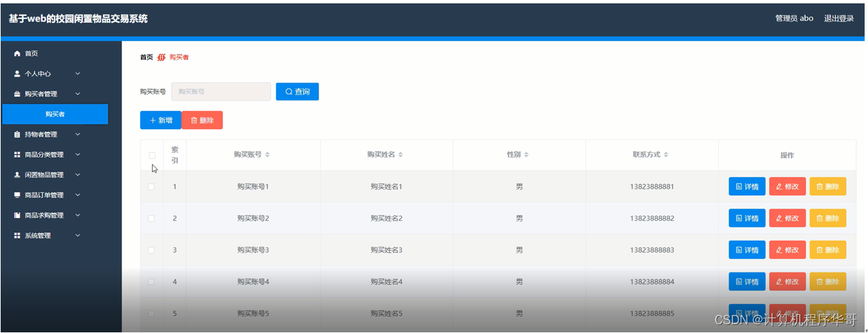Click 首页 in the breadcrumb
The image size is (868, 333).
[x=147, y=57]
